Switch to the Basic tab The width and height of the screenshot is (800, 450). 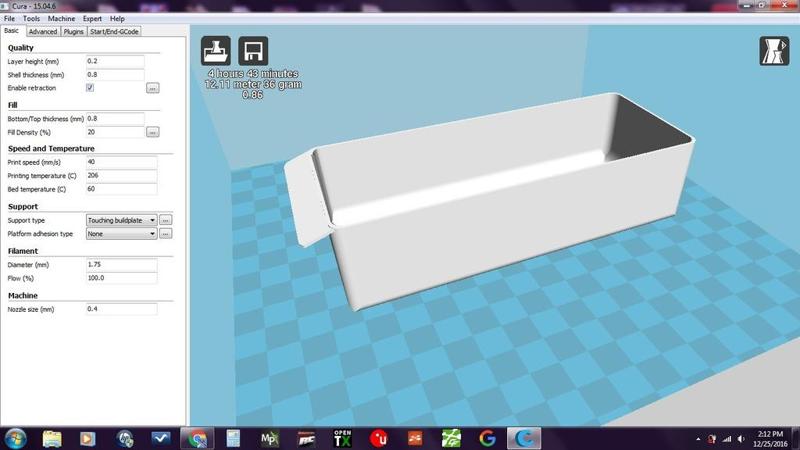point(12,31)
